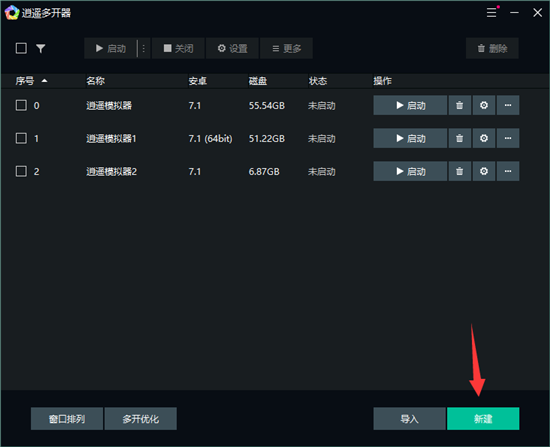Click trash icon in 逍遥模拟器2 row
This screenshot has height=447, width=550.
(459, 171)
